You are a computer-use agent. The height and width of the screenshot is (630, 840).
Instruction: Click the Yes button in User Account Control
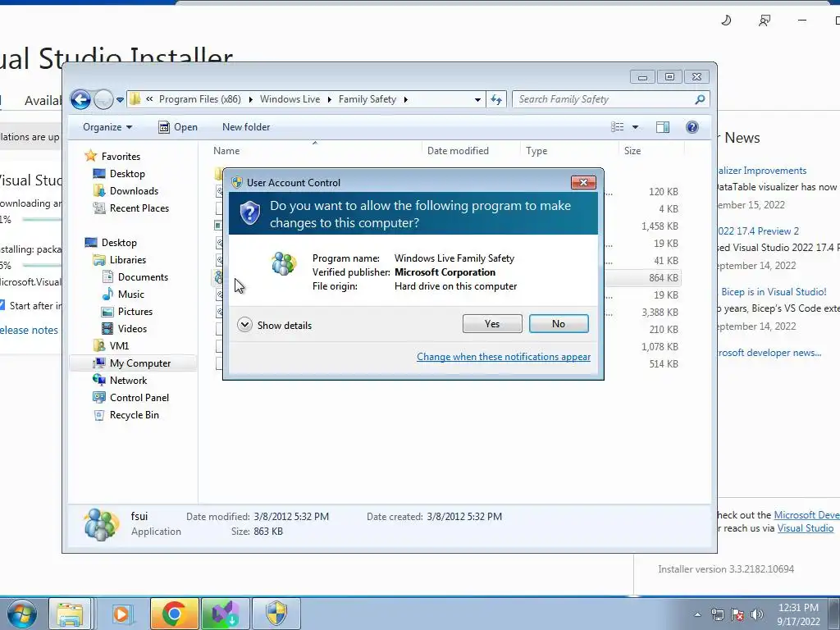point(492,323)
